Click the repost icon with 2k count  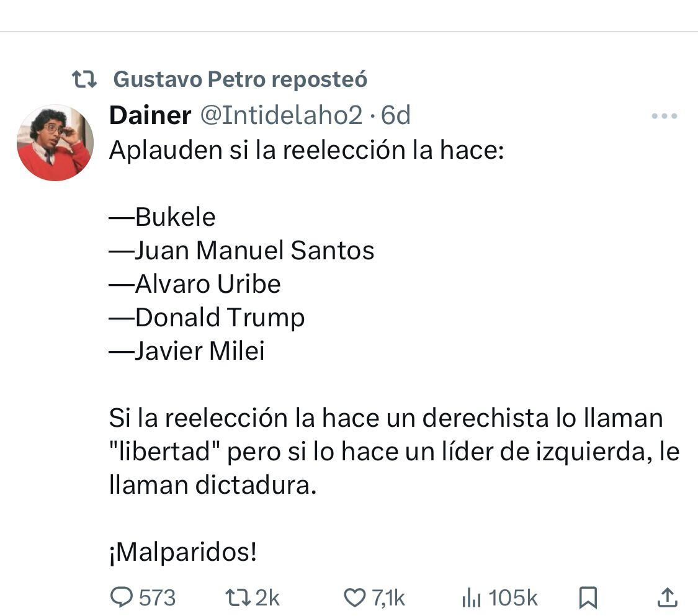[x=238, y=597]
